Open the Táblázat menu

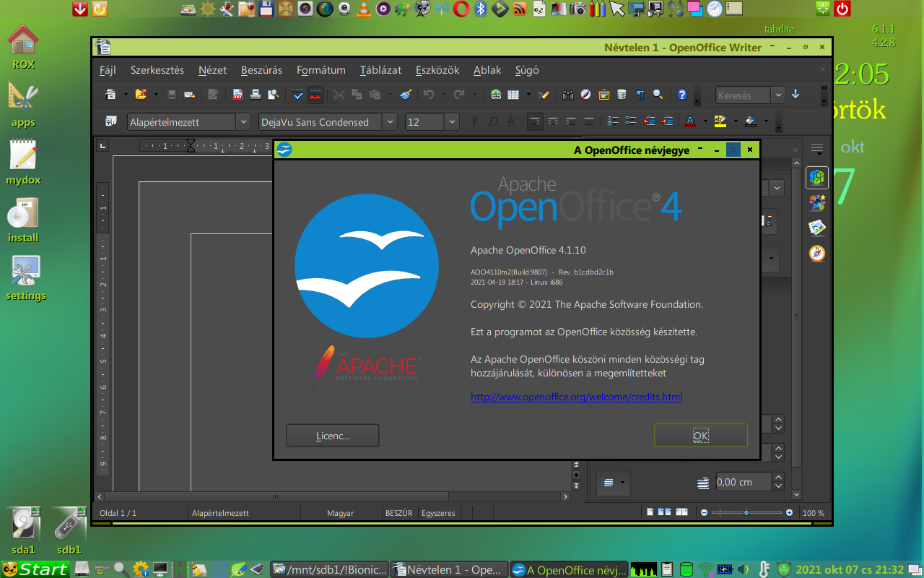pyautogui.click(x=381, y=70)
